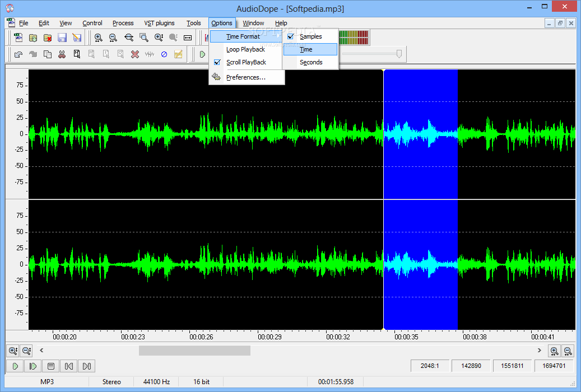
Task: Open the Tools menu
Action: click(193, 23)
